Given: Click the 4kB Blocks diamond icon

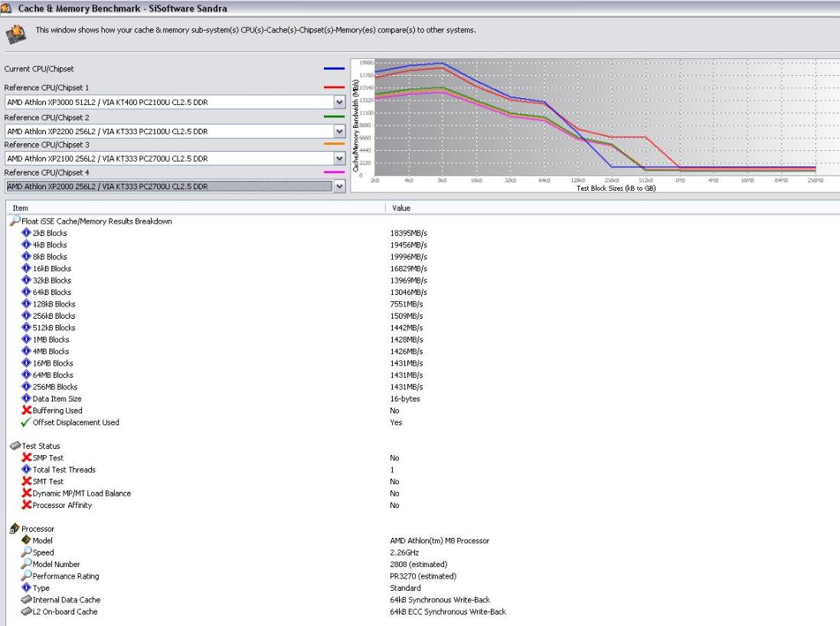Looking at the screenshot, I should point(26,244).
